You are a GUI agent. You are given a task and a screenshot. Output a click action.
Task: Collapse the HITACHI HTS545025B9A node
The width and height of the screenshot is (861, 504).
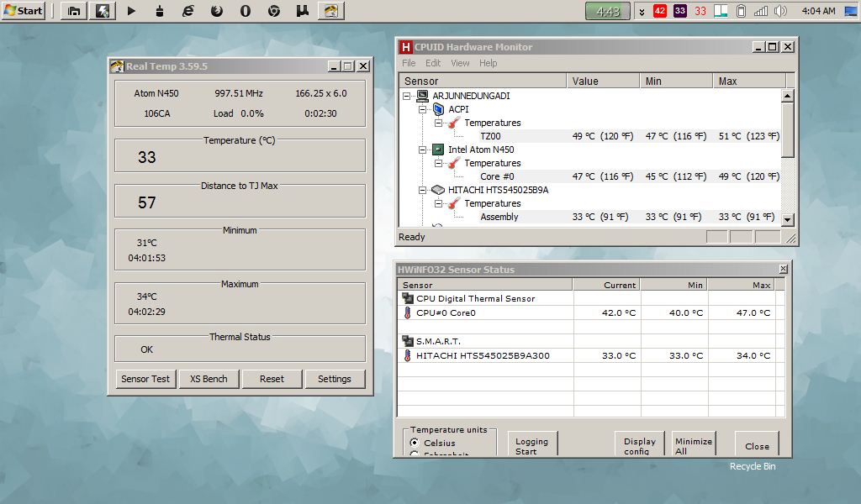(422, 191)
